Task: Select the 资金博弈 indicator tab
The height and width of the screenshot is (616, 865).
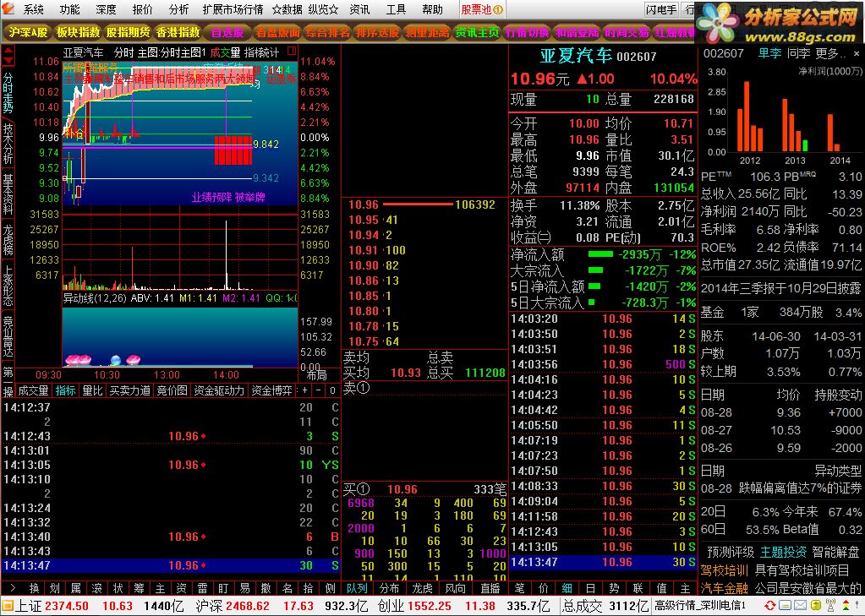Action: click(271, 390)
